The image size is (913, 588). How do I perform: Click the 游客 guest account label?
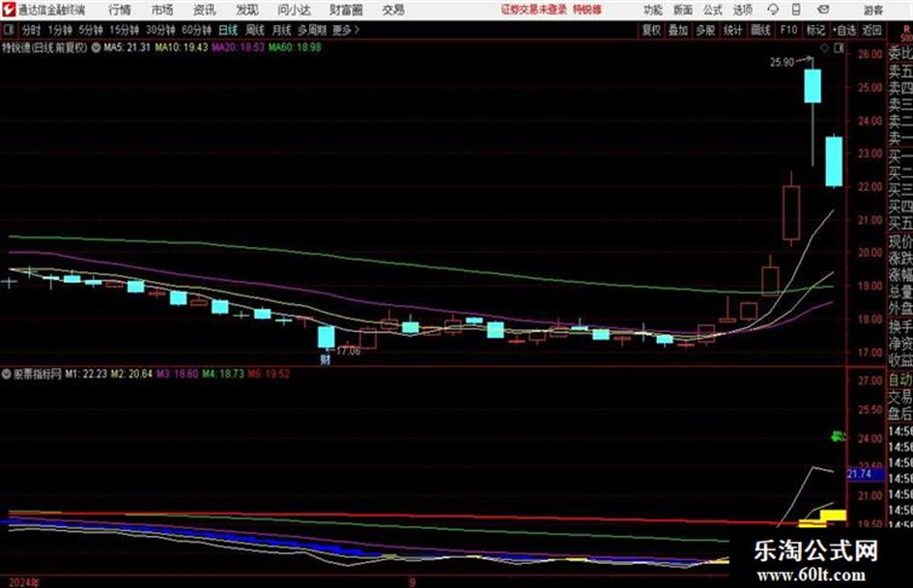[872, 10]
